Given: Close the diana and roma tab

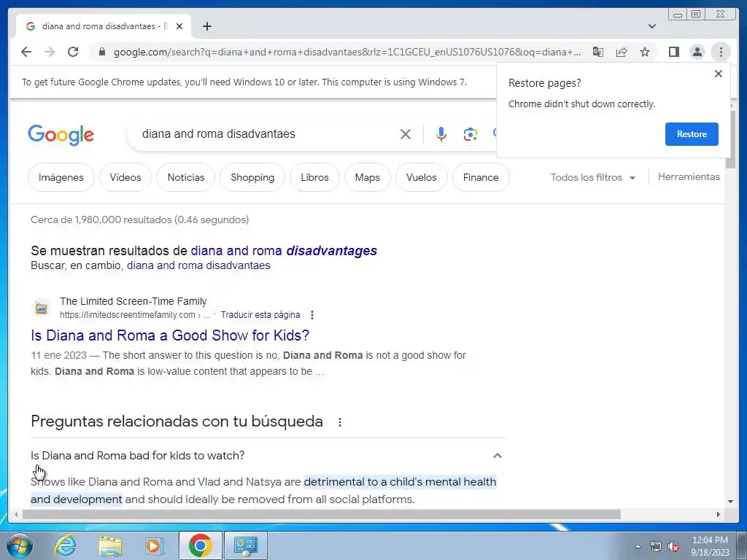Looking at the screenshot, I should click(179, 26).
